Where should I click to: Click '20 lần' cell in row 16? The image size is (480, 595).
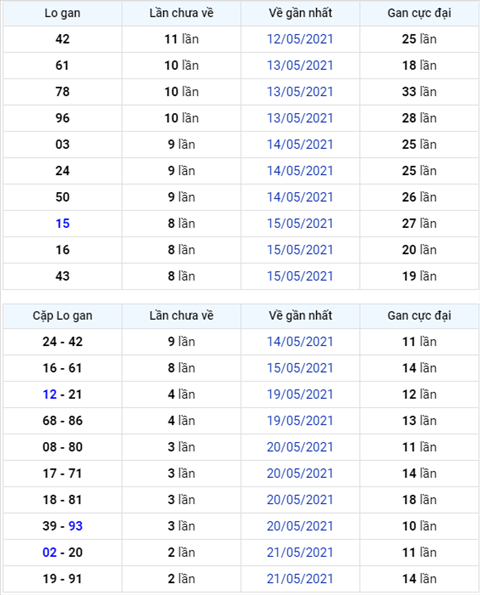point(419,250)
